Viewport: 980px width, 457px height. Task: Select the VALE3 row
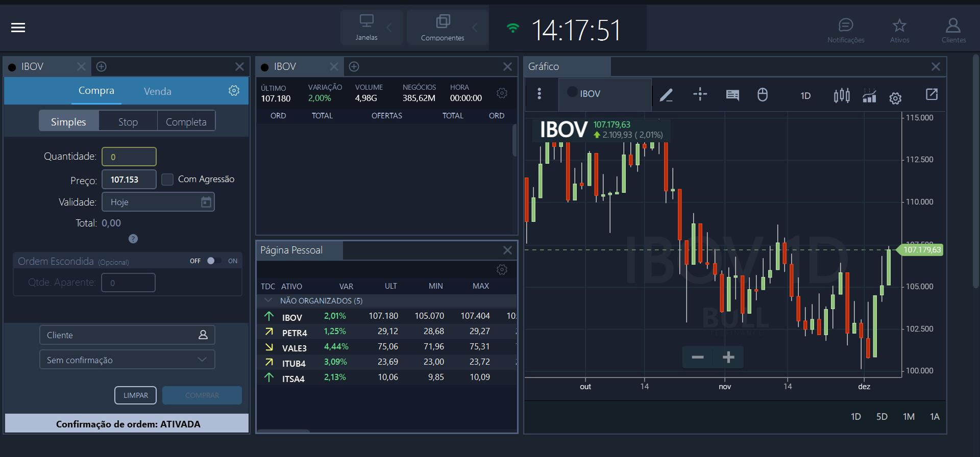tap(386, 347)
